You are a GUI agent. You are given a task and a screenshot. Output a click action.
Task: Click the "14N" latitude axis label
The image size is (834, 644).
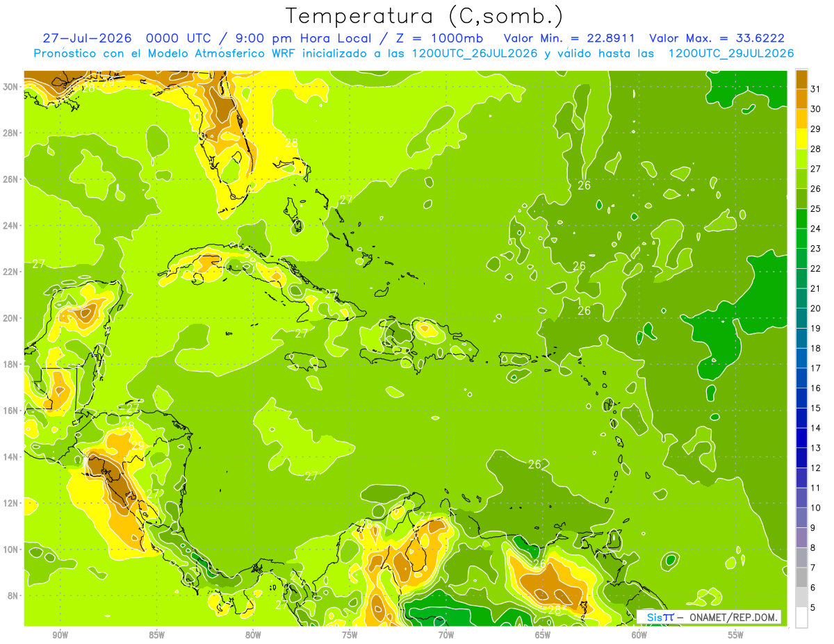[x=10, y=456]
